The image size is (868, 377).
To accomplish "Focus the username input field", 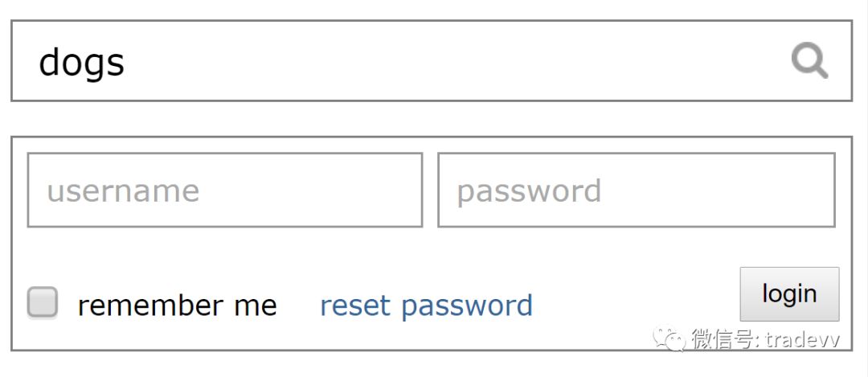I will tap(225, 191).
